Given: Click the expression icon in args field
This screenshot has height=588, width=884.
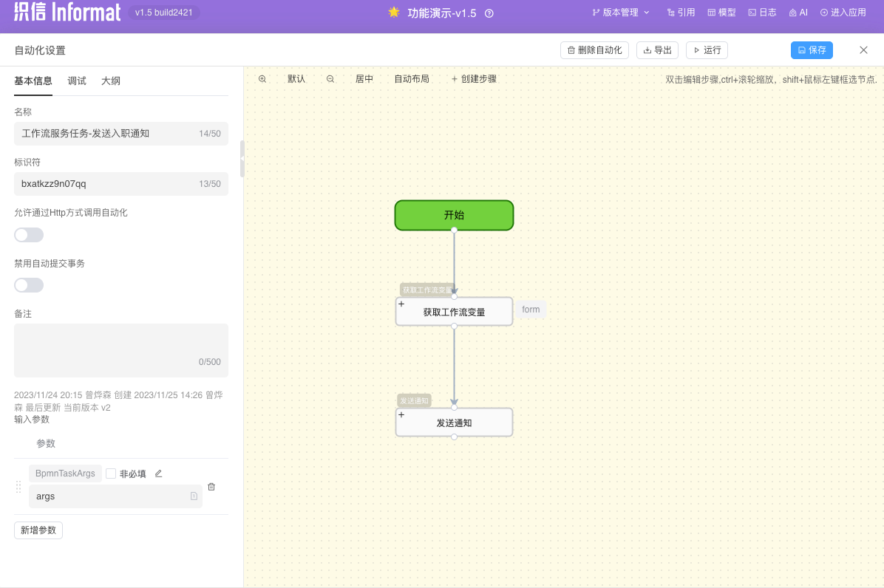Looking at the screenshot, I should pos(194,496).
